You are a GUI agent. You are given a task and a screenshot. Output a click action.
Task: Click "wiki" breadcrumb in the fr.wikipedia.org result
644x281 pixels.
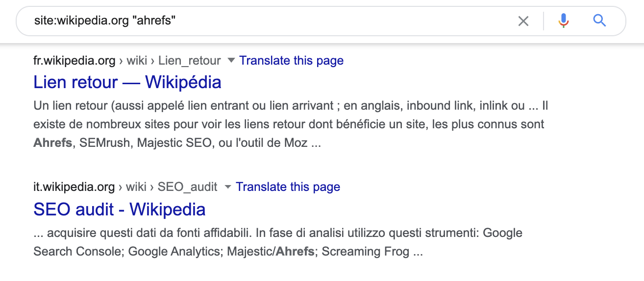[x=137, y=61]
